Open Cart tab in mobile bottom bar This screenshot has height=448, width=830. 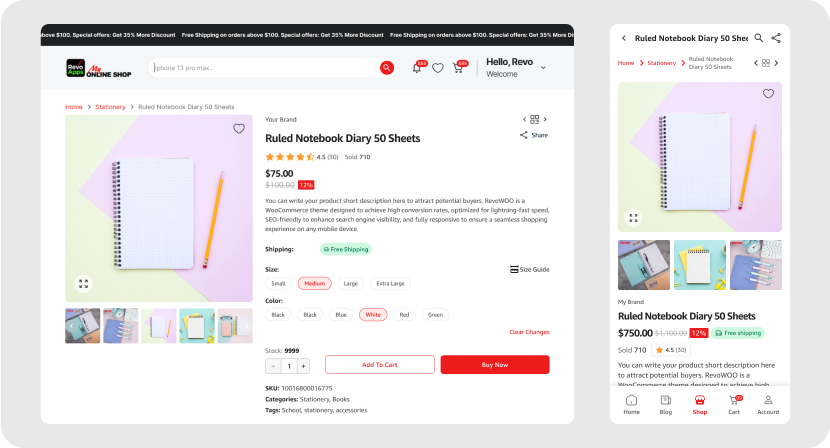(734, 405)
